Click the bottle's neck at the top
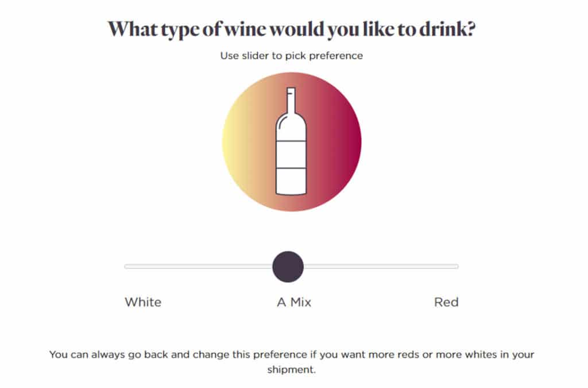 click(291, 100)
